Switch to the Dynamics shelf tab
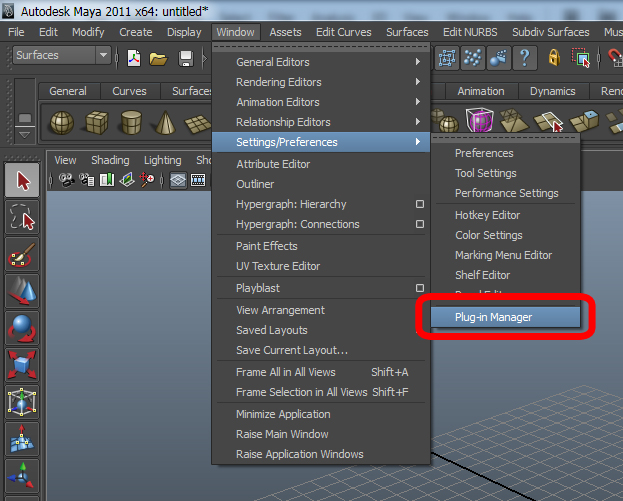 coord(553,91)
